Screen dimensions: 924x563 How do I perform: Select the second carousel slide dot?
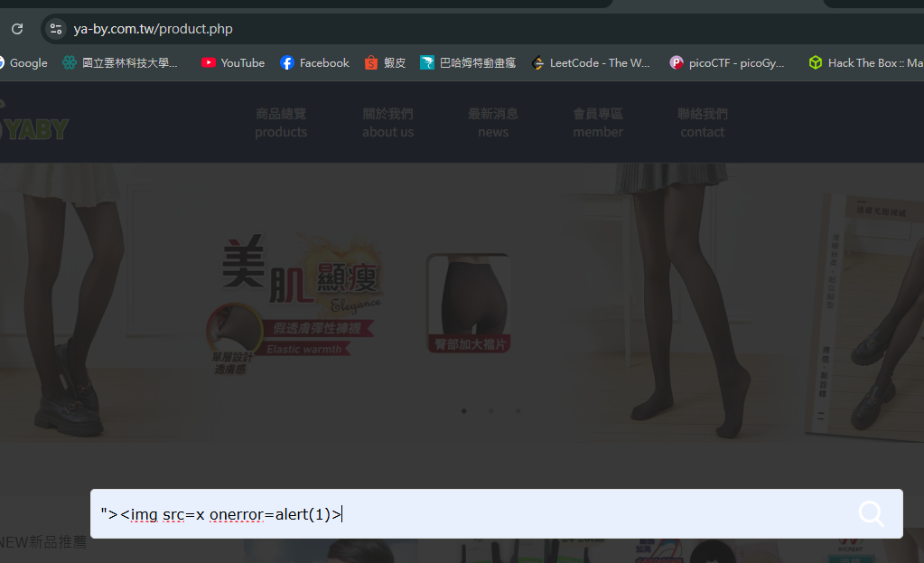490,411
